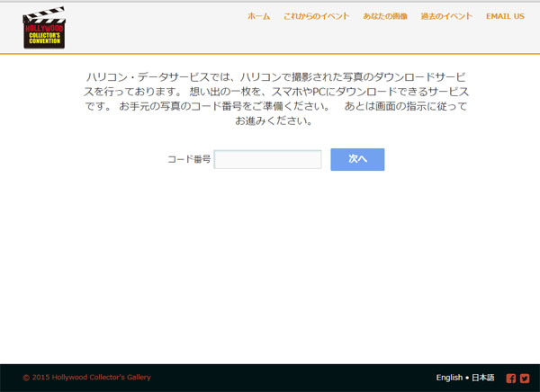Open これからのイベント menu item
Viewport: 540px width, 392px height.
[x=316, y=16]
